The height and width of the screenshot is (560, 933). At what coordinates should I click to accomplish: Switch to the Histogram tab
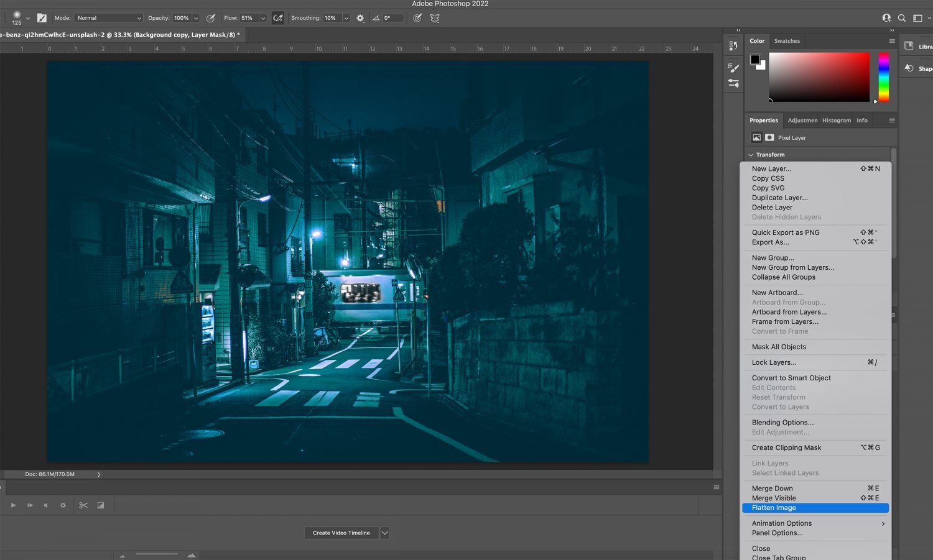[837, 121]
